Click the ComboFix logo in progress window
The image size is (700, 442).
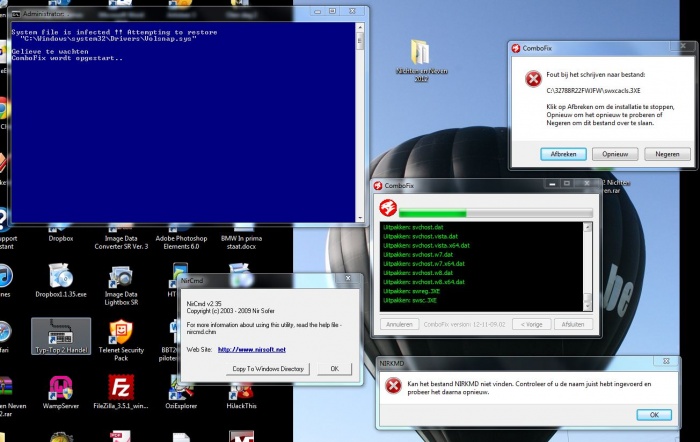pos(388,208)
